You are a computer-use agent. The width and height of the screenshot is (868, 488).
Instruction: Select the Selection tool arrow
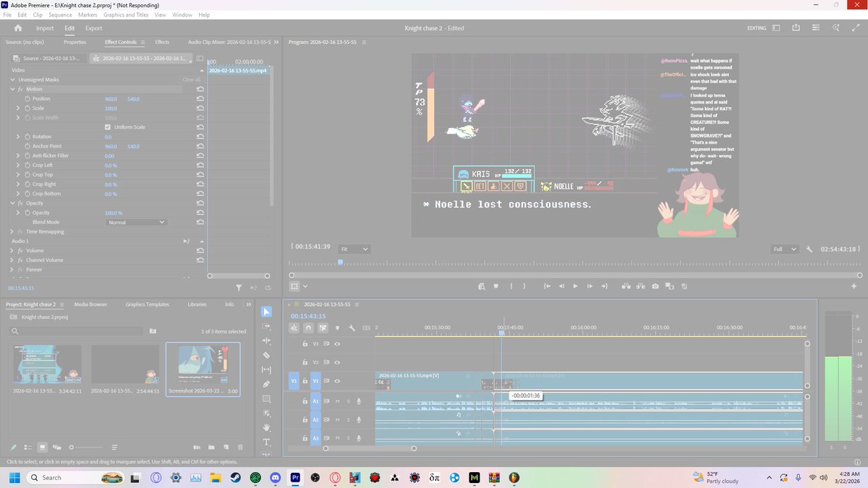[x=266, y=312]
